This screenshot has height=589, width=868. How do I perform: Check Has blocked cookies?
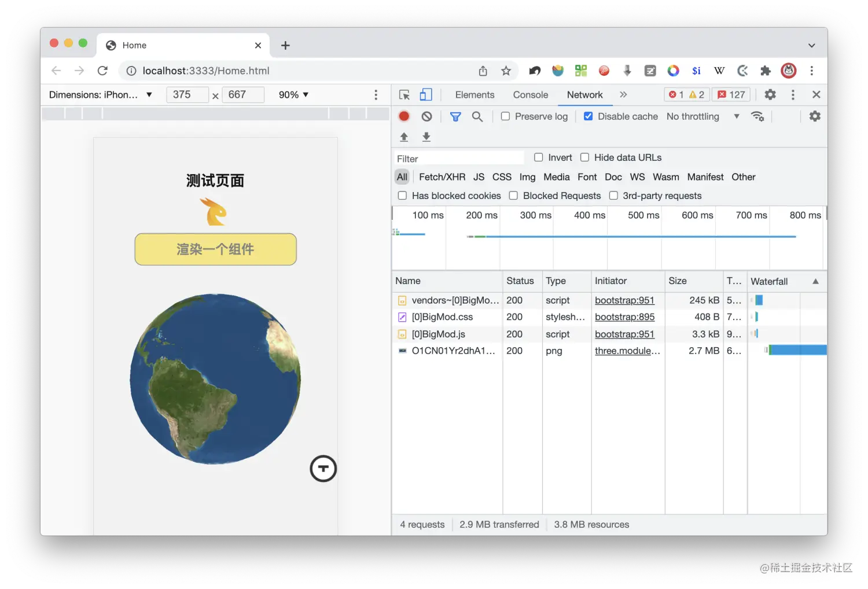pyautogui.click(x=402, y=196)
